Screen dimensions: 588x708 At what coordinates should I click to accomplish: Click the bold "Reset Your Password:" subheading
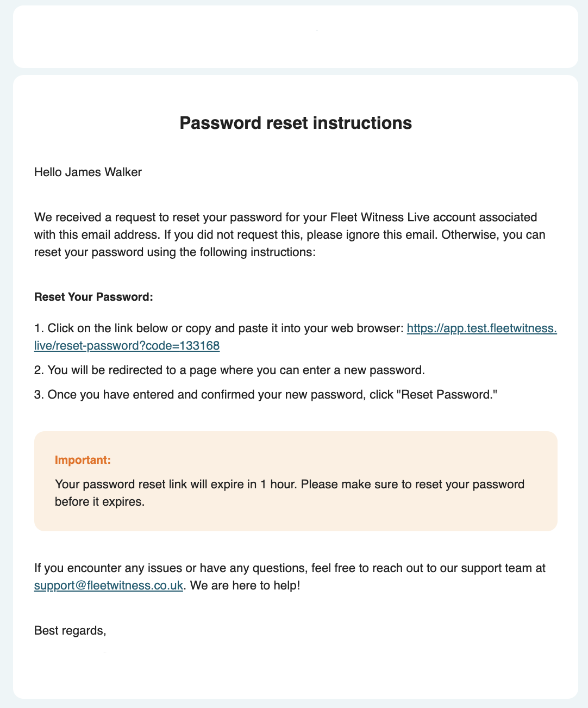[x=94, y=297]
